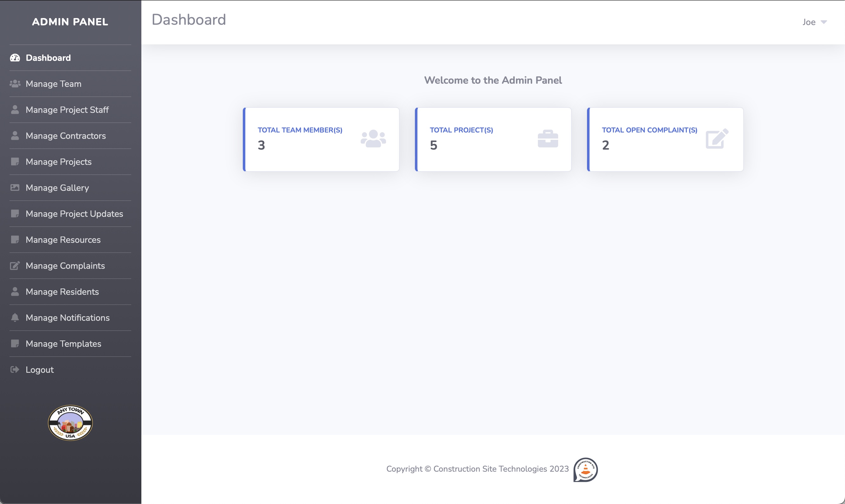Click the Construction Site Technologies footer logo
This screenshot has height=504, width=845.
click(586, 470)
